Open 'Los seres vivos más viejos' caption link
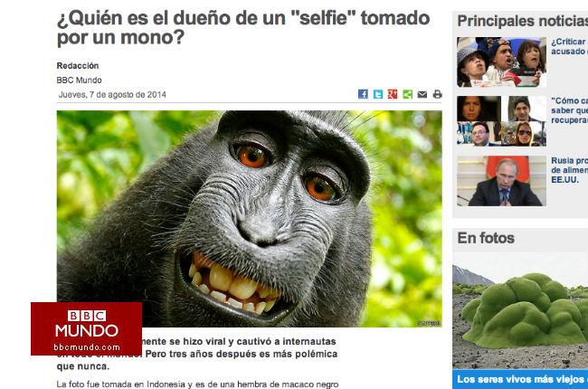Image resolution: width=588 pixels, height=389 pixels. pos(522,379)
